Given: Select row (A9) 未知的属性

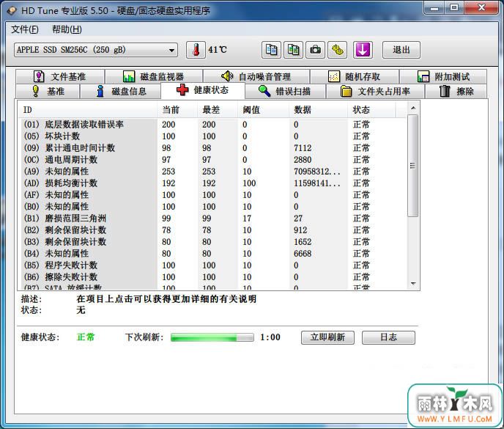Looking at the screenshot, I should (213, 172).
